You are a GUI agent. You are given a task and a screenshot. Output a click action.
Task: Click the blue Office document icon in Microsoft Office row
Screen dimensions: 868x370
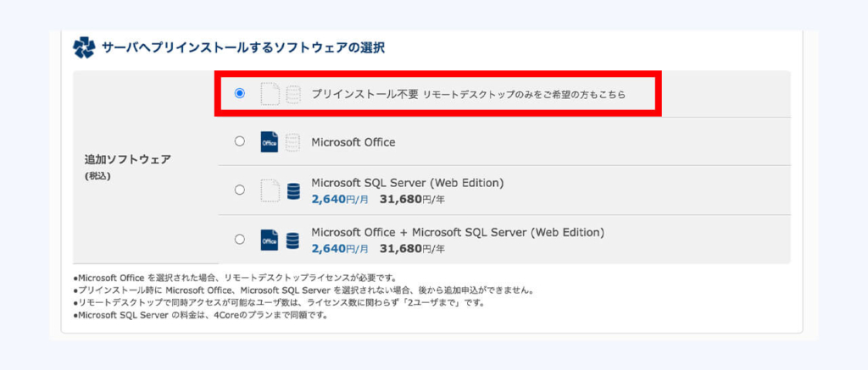click(x=270, y=141)
